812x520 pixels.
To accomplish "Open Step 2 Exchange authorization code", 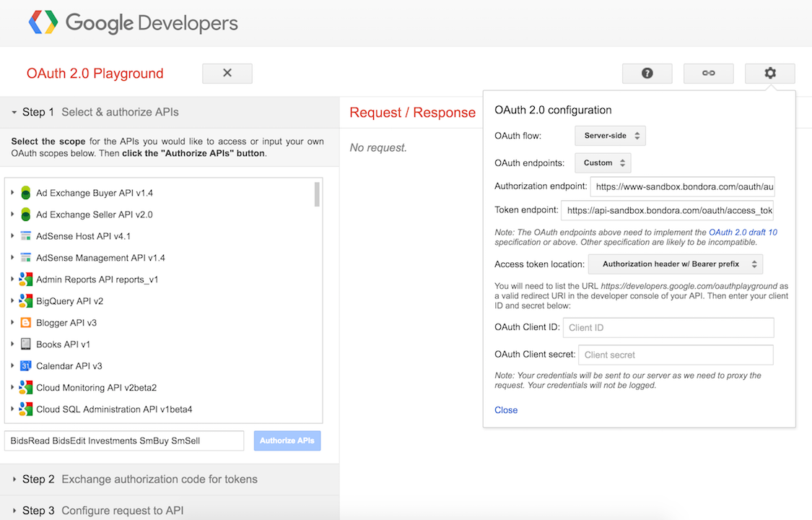I will [170, 479].
